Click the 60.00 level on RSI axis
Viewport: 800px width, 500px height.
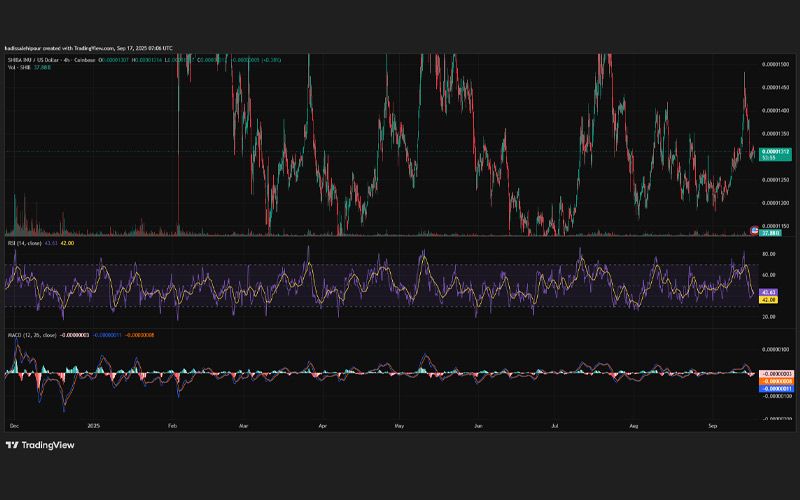click(769, 275)
